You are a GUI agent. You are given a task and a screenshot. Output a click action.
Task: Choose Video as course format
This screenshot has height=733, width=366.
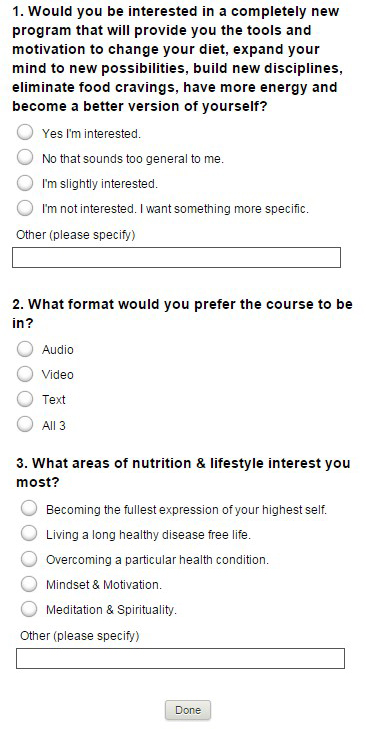pos(25,374)
